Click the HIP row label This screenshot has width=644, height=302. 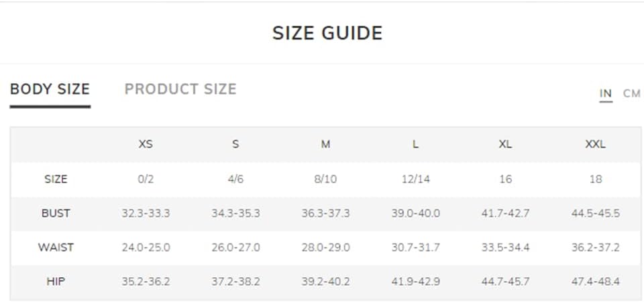[x=56, y=281]
